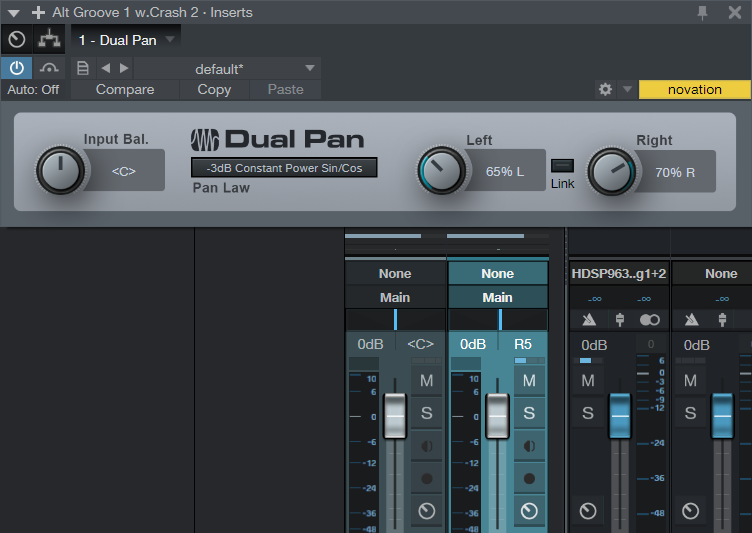Click the metronome icon on the rightmost channel
This screenshot has width=752, height=533.
point(691,320)
